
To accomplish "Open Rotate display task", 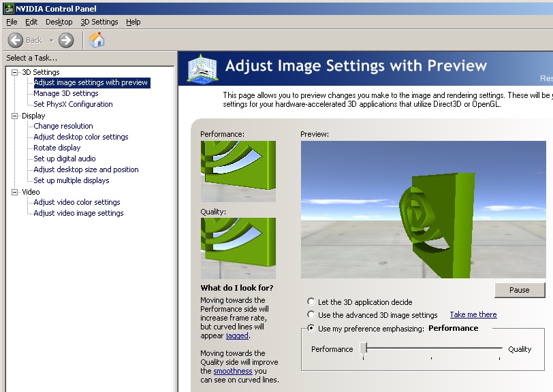I will tap(57, 148).
